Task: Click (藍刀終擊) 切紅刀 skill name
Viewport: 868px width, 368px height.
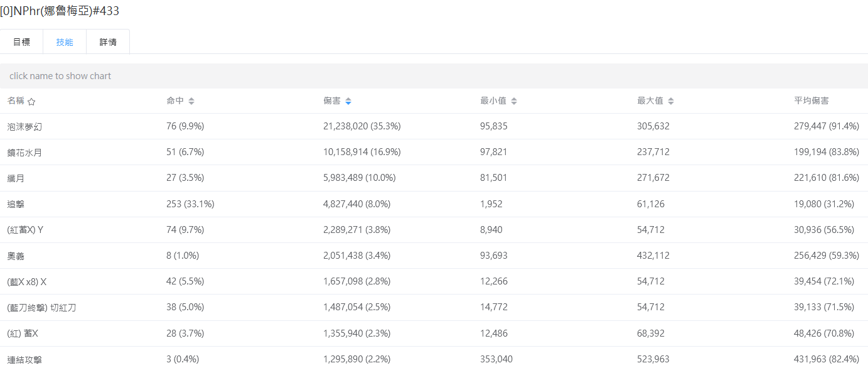Action: 41,308
